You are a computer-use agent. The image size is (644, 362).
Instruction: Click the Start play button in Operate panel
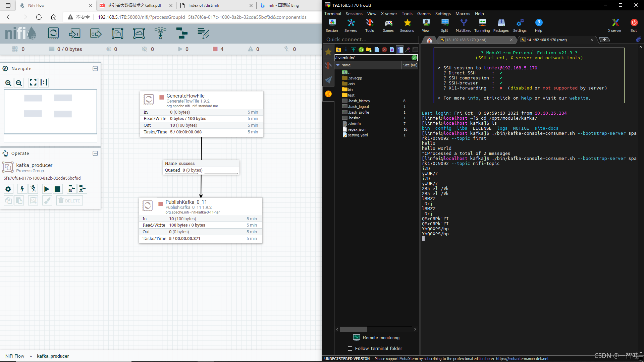point(47,189)
